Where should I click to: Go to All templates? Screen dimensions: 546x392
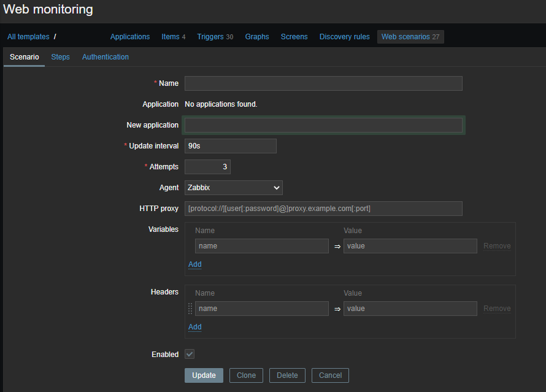point(28,37)
